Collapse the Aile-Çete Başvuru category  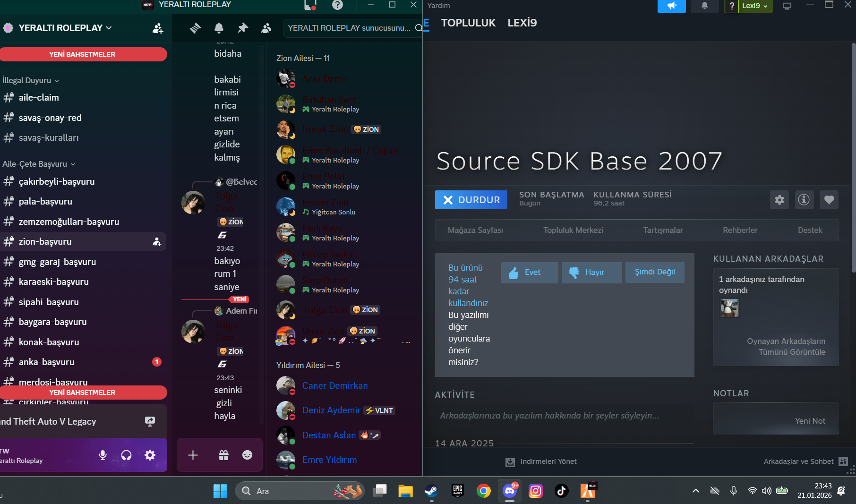pos(39,164)
